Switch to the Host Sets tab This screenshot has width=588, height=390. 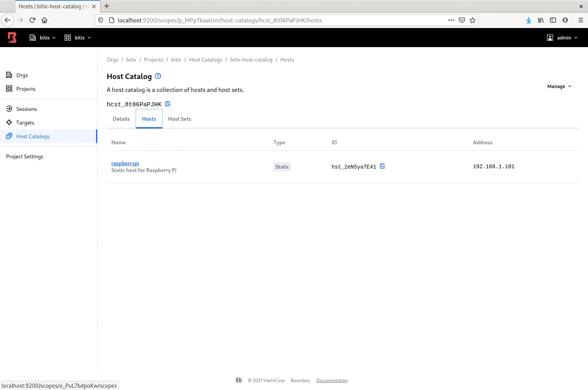179,119
